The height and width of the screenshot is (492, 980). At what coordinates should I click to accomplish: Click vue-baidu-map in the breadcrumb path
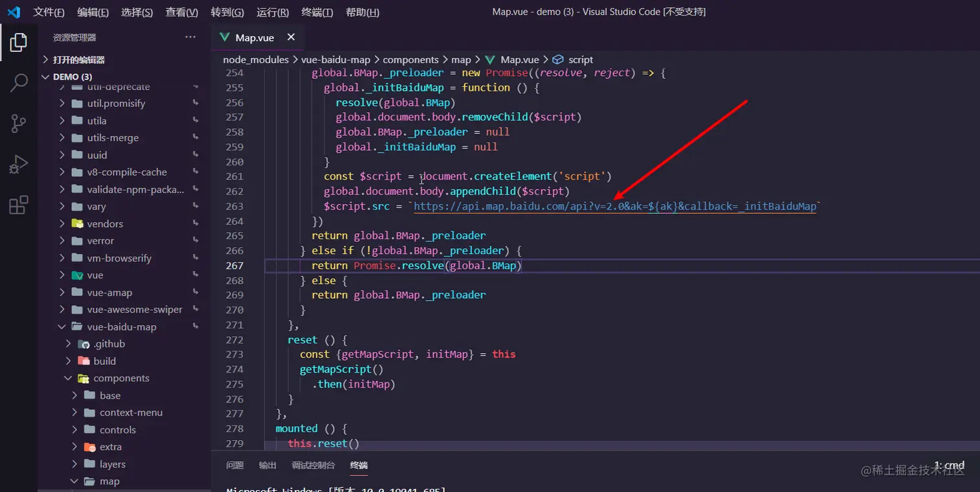[x=336, y=60]
